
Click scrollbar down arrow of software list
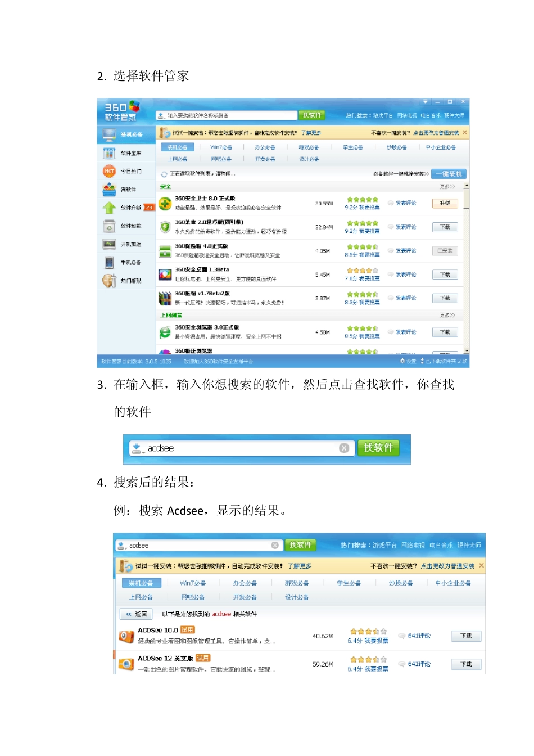tap(467, 350)
